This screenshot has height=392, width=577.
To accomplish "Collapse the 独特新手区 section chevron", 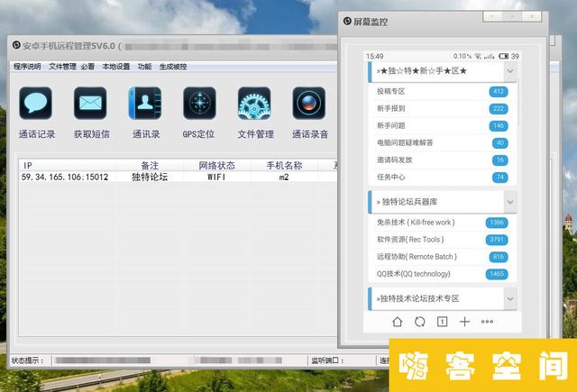I will (x=510, y=71).
